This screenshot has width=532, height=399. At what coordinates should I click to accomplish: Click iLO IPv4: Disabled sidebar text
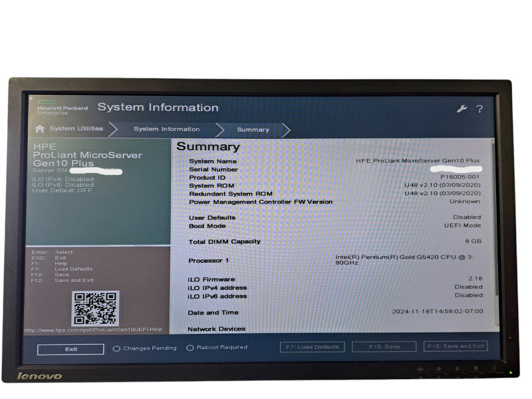(63, 179)
